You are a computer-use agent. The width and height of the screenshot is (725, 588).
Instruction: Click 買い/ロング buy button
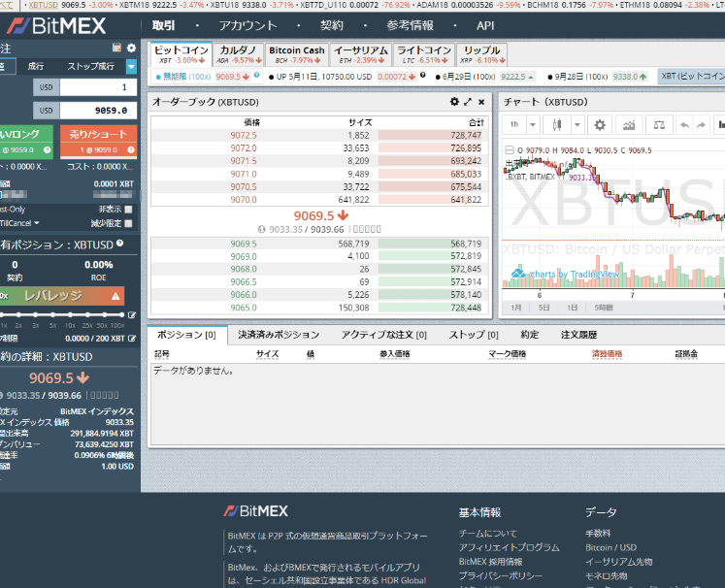click(x=25, y=141)
